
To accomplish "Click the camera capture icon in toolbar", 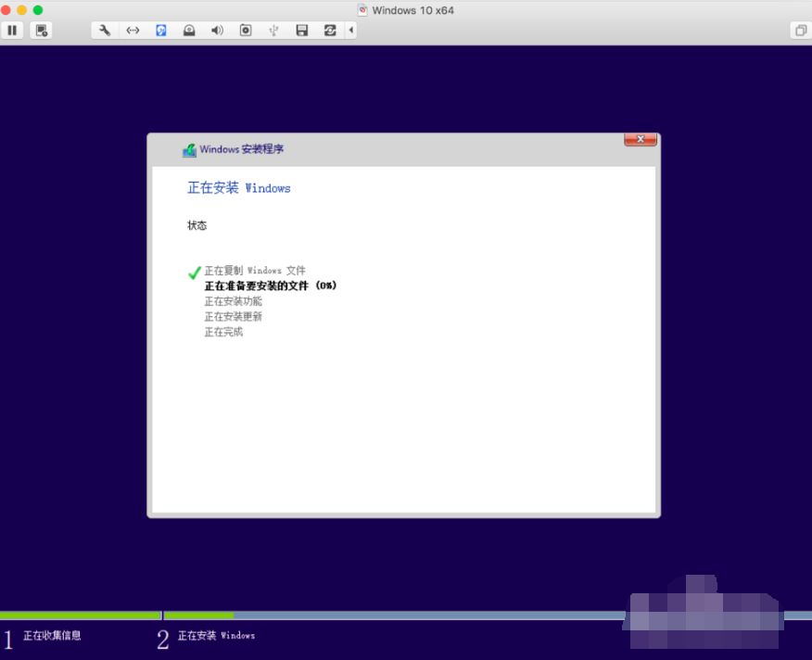I will pos(245,30).
